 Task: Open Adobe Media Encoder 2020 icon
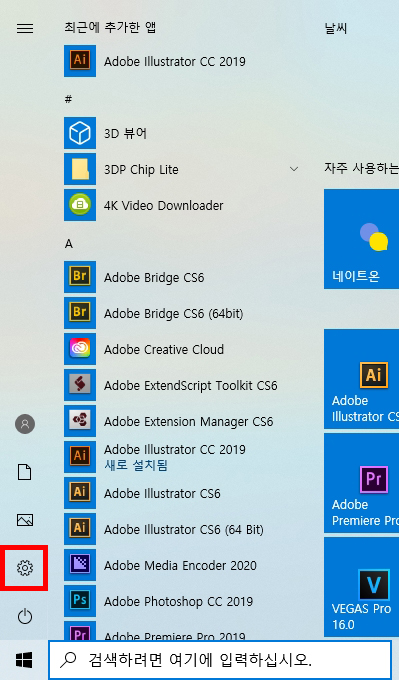tap(80, 565)
